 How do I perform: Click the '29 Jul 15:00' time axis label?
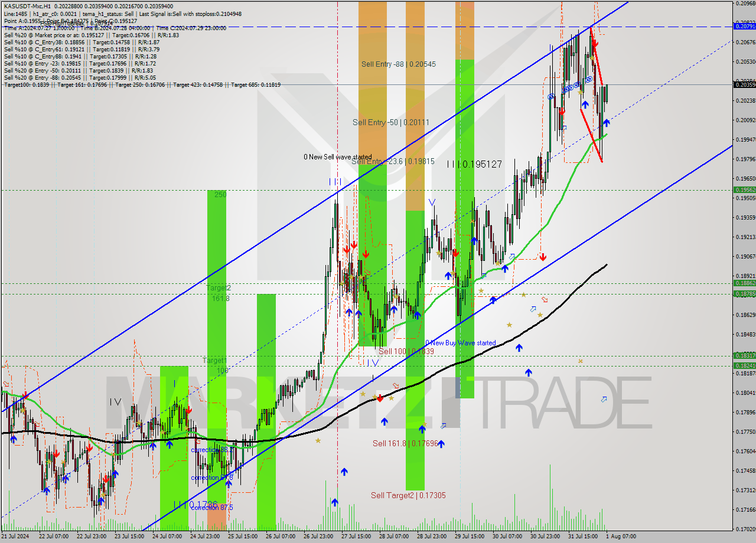pos(470,537)
